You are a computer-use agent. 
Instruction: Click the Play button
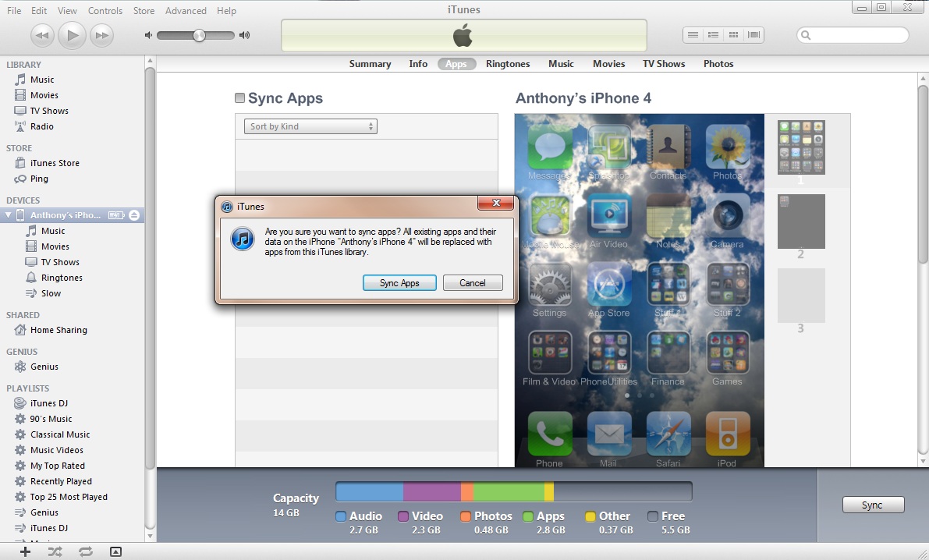click(x=72, y=36)
